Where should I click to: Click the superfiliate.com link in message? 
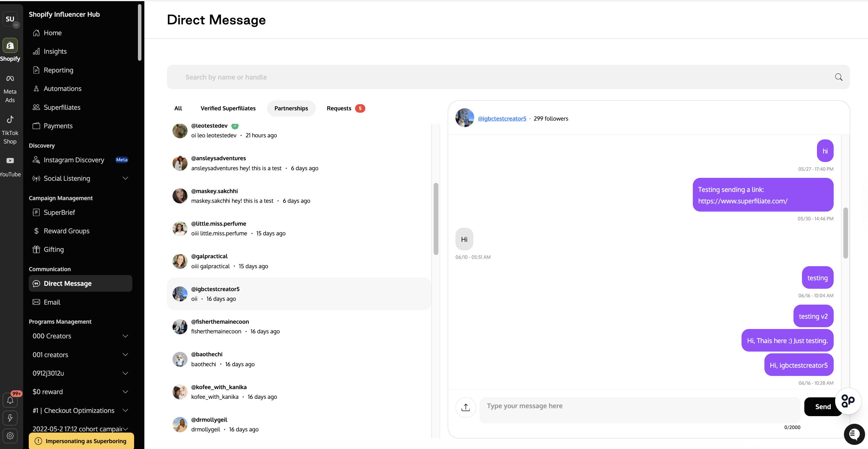point(743,201)
